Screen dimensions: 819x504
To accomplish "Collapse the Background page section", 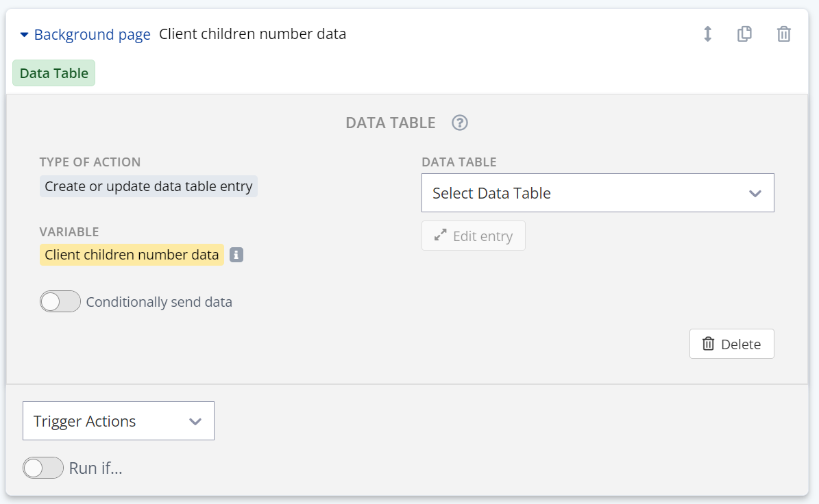I will [25, 34].
